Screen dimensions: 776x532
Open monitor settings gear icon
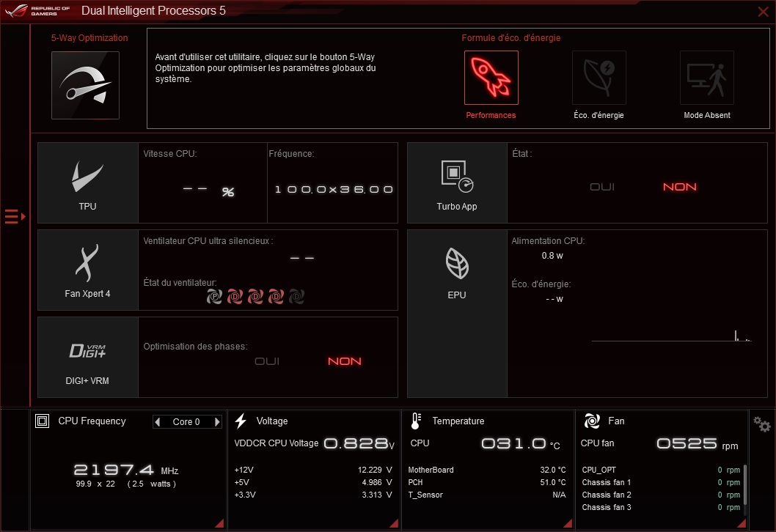coord(762,424)
